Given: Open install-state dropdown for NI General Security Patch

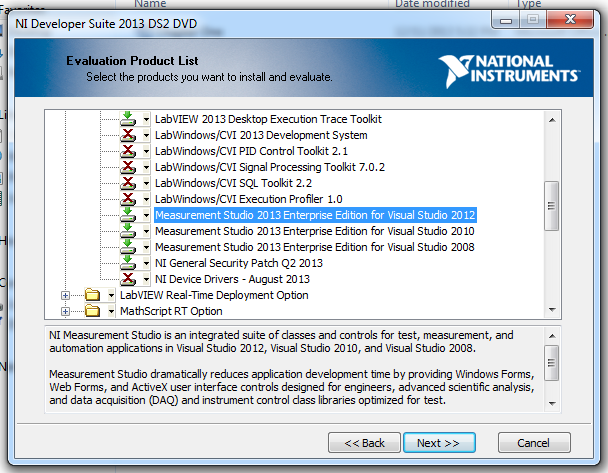Looking at the screenshot, I should point(146,263).
